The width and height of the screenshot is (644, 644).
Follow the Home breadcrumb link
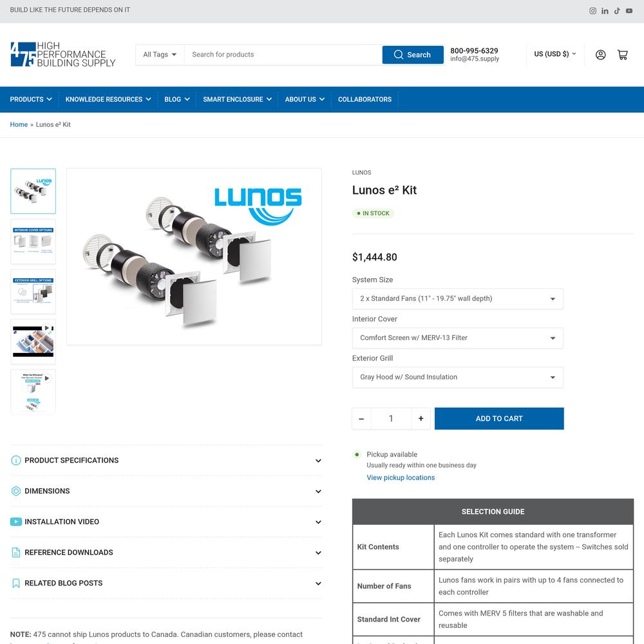click(19, 124)
